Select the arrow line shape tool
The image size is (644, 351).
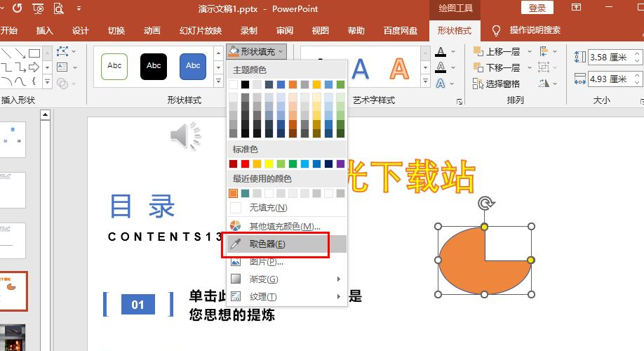(x=20, y=53)
